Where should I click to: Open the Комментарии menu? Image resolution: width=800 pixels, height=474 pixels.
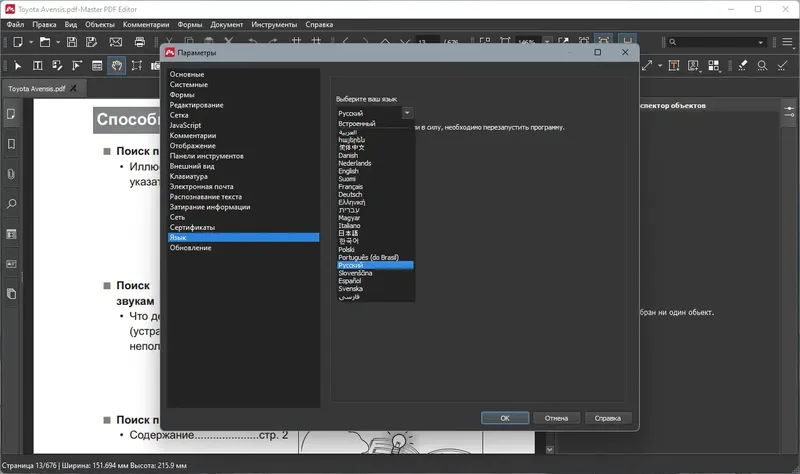click(146, 24)
